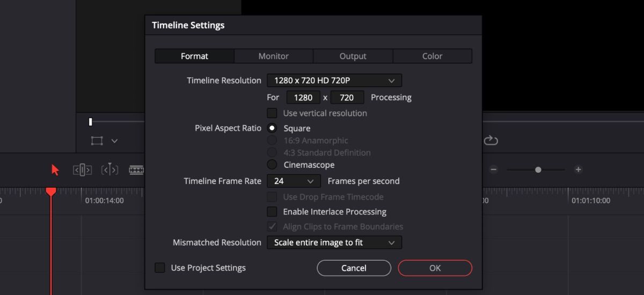Screen dimensions: 644x295
Task: Toggle the Loop playback icon
Action: click(491, 141)
